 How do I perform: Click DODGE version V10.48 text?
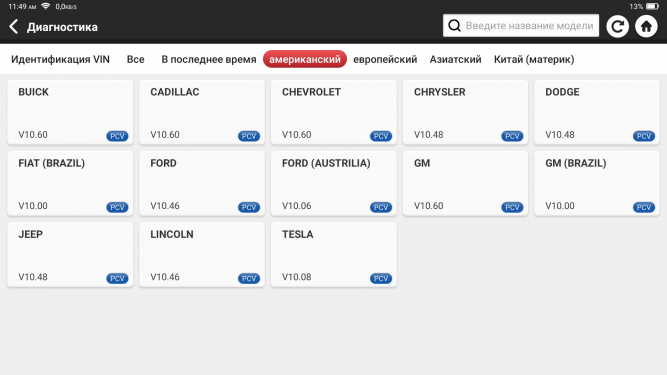pyautogui.click(x=560, y=134)
